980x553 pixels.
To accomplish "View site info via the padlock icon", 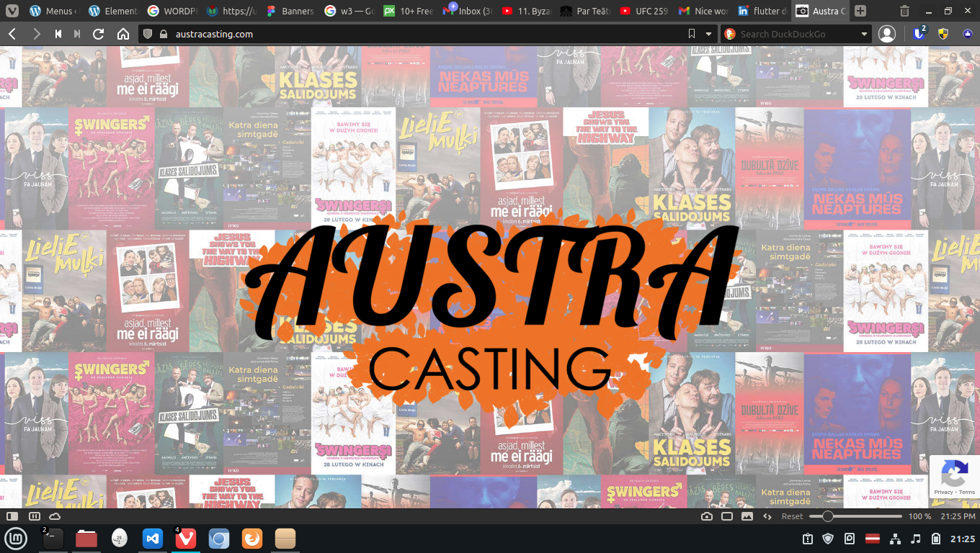I will (x=164, y=34).
